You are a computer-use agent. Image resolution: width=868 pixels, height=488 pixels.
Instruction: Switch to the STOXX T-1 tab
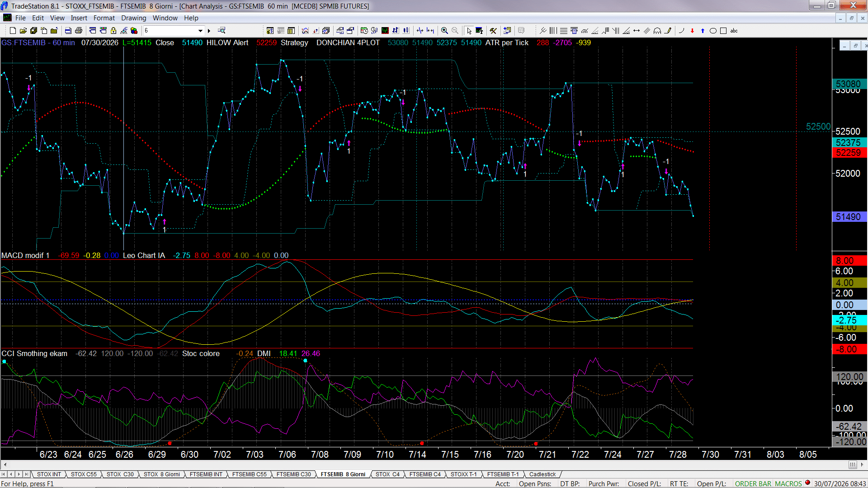click(464, 474)
